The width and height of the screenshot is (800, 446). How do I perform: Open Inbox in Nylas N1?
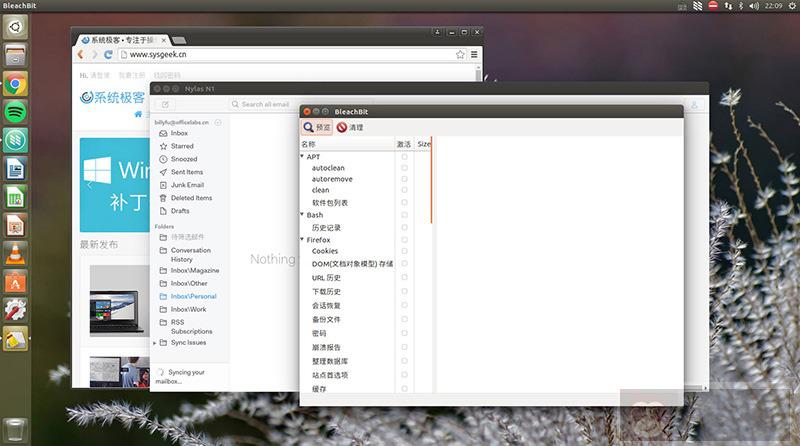179,133
